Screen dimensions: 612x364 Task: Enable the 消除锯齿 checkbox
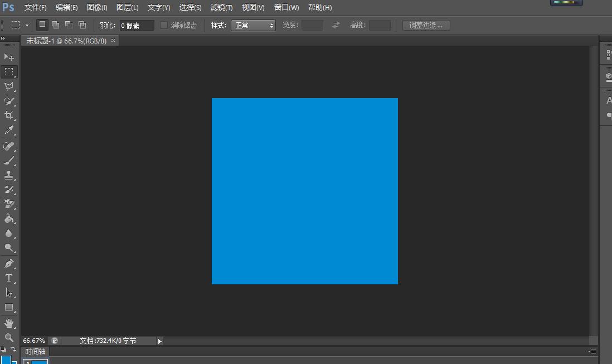click(163, 25)
